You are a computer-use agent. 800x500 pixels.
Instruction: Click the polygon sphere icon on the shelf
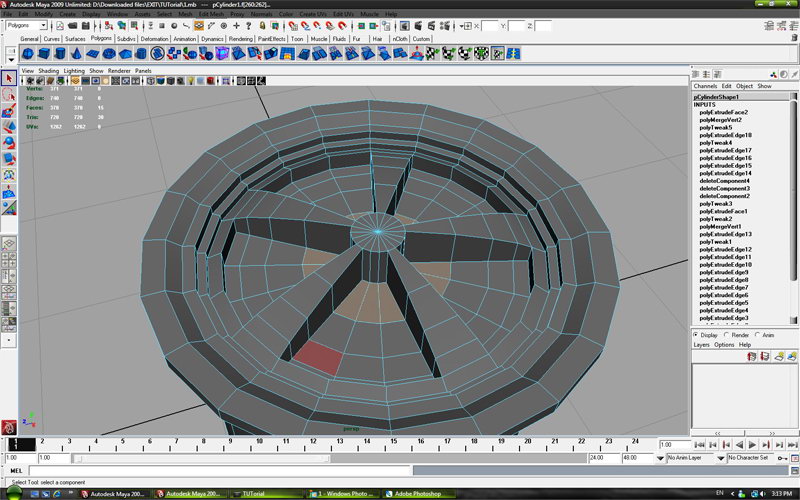point(27,53)
